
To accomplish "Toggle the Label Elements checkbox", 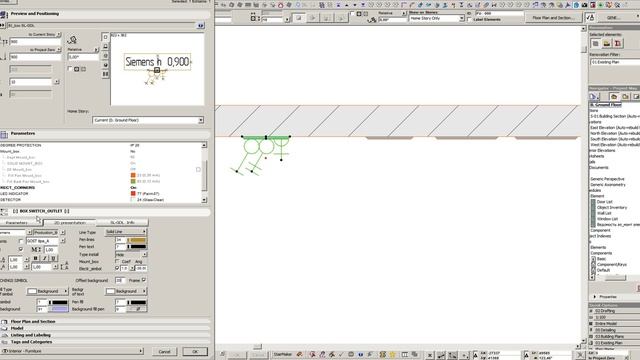I will pos(469,19).
